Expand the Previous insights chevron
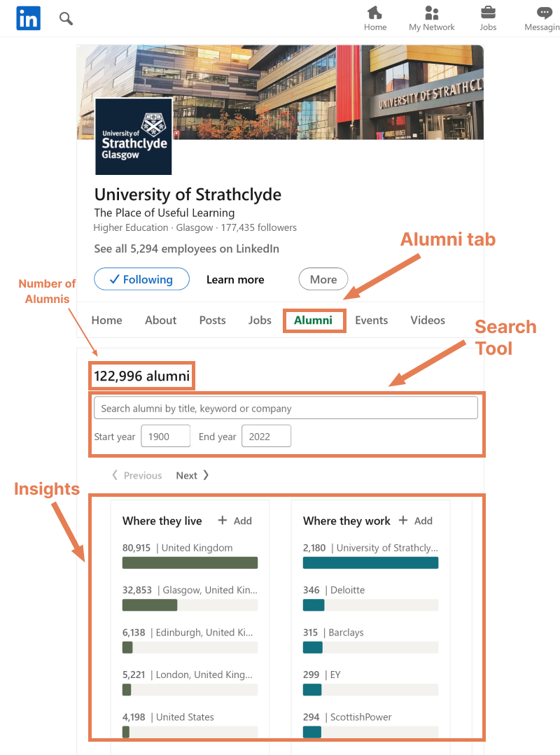This screenshot has width=560, height=755. click(x=136, y=475)
